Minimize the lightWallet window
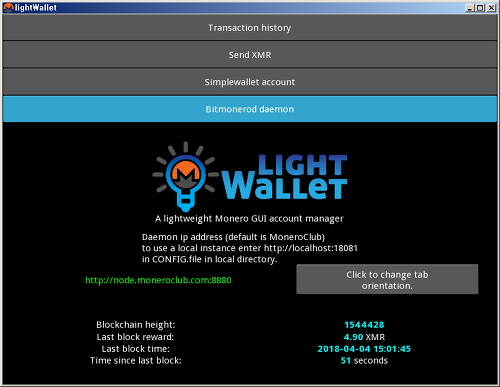500x387 pixels. click(470, 8)
